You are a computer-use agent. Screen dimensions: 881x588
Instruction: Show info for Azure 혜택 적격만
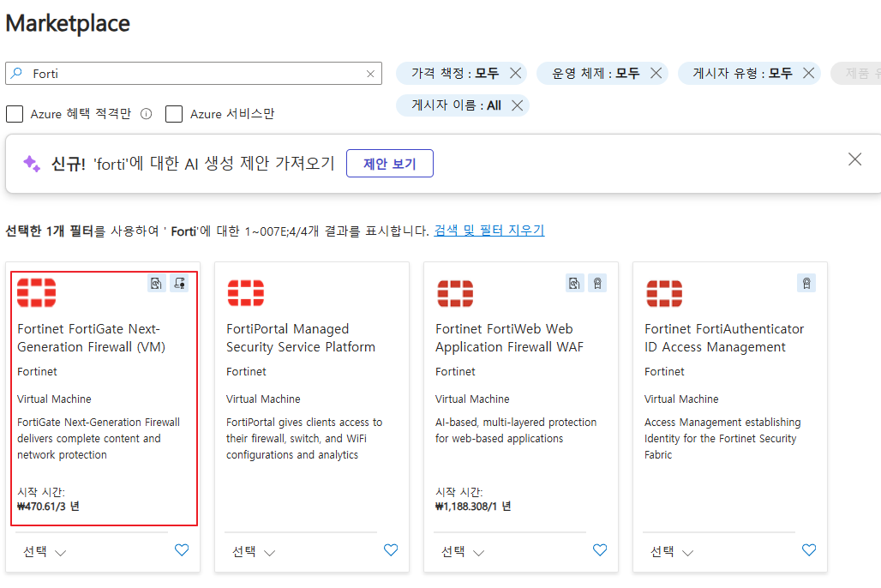point(146,114)
